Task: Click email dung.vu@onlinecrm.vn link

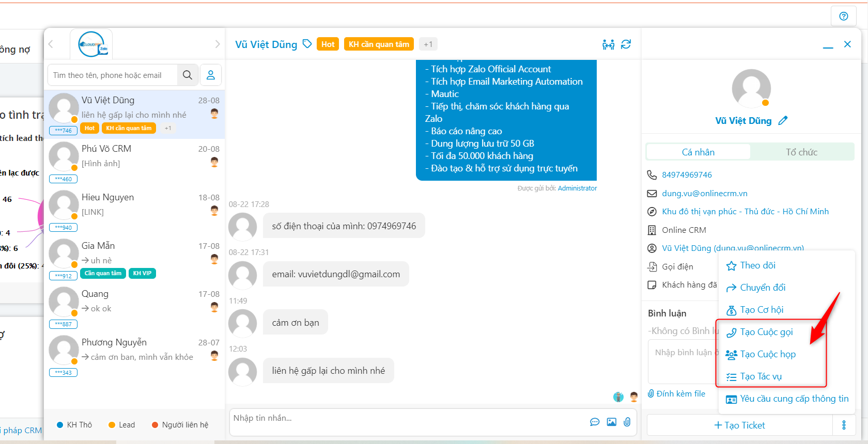Action: [x=705, y=194]
